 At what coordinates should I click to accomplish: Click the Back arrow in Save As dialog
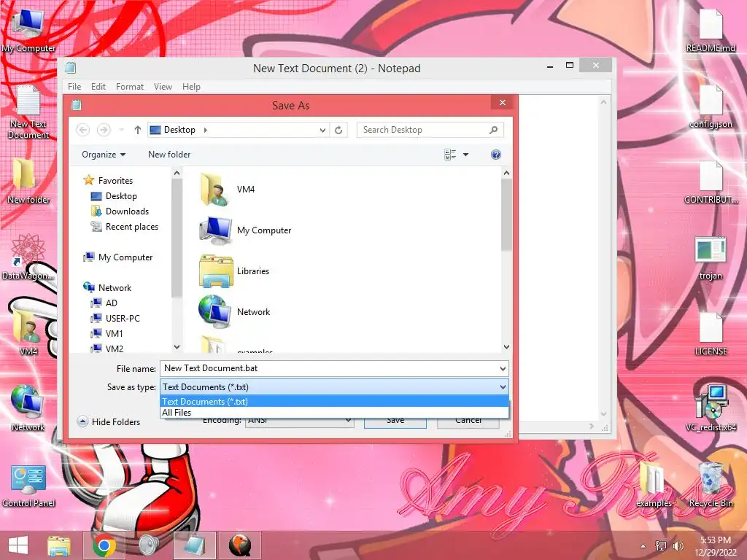(83, 130)
